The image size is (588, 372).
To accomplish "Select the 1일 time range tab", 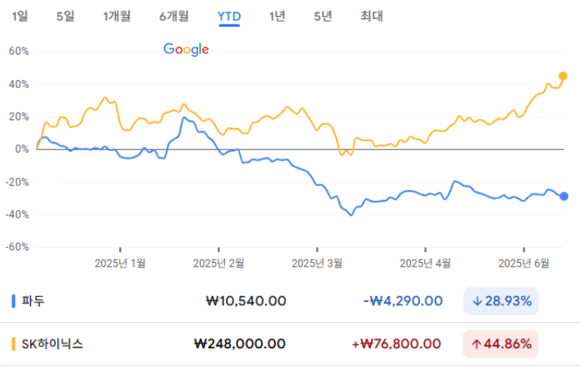I will [20, 16].
